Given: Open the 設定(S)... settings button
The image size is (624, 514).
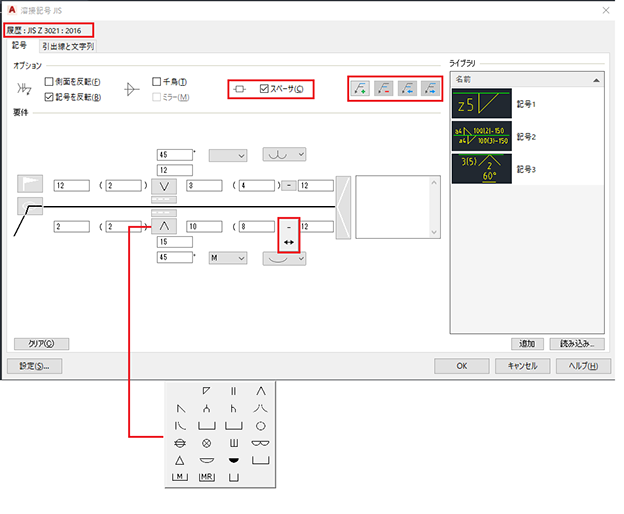Looking at the screenshot, I should pos(35,366).
